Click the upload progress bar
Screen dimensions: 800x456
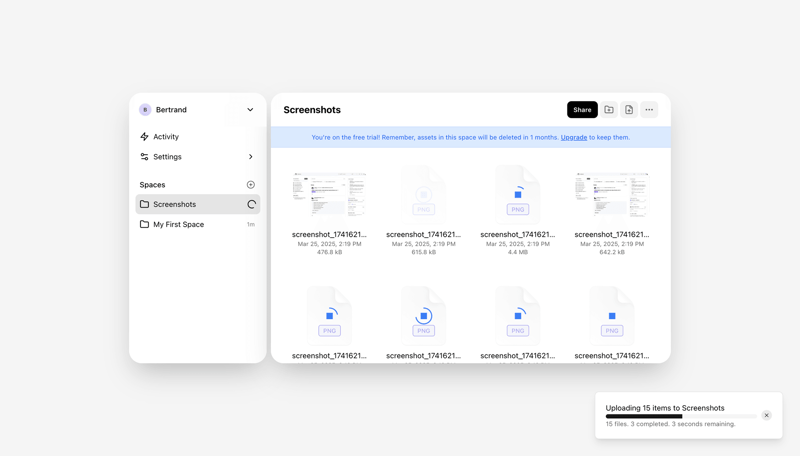[681, 416]
